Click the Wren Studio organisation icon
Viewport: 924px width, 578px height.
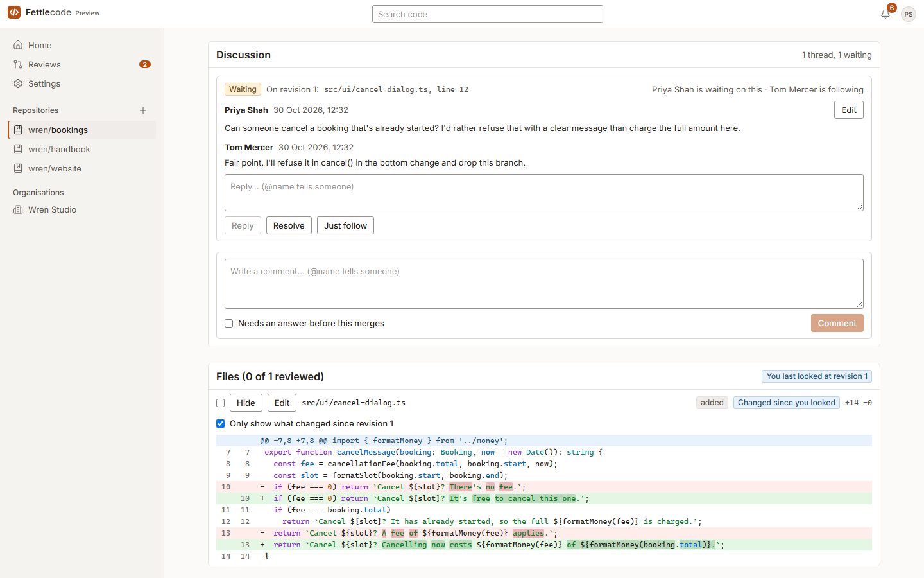coord(18,209)
